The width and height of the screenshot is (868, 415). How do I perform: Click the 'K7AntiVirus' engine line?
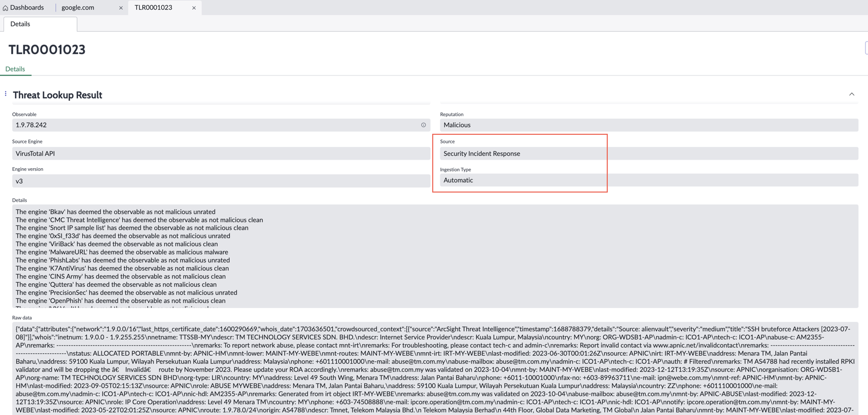click(x=122, y=269)
